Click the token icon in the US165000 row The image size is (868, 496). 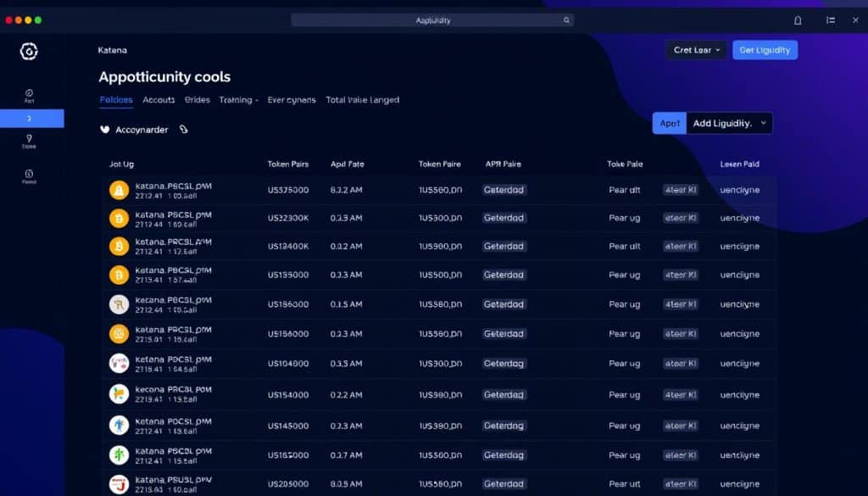(119, 455)
